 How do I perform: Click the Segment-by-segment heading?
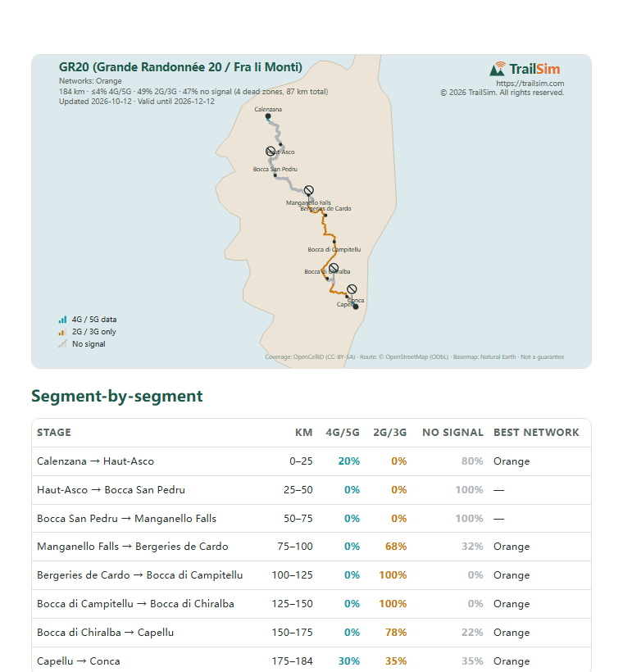point(116,396)
